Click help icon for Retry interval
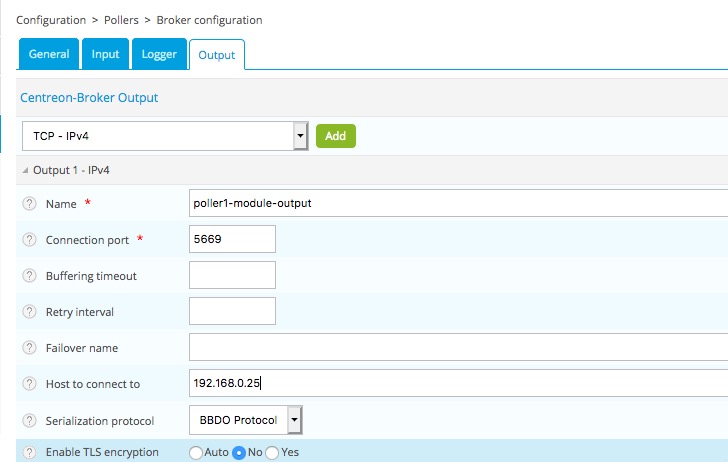The width and height of the screenshot is (728, 462). 29,312
